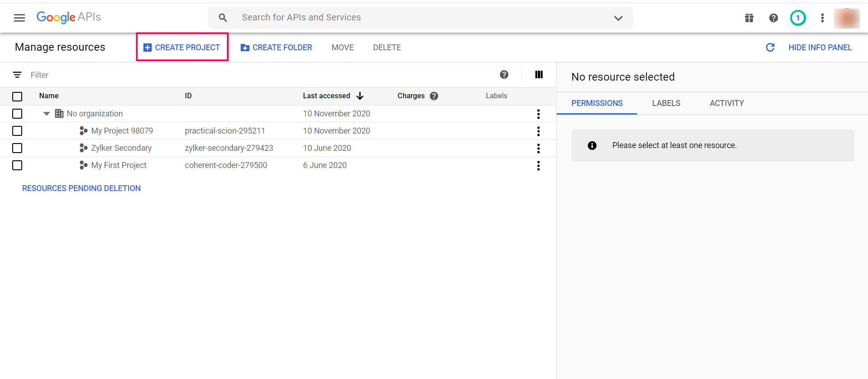Open actions menu for Zylker Secondary
868x379 pixels.
pos(538,149)
